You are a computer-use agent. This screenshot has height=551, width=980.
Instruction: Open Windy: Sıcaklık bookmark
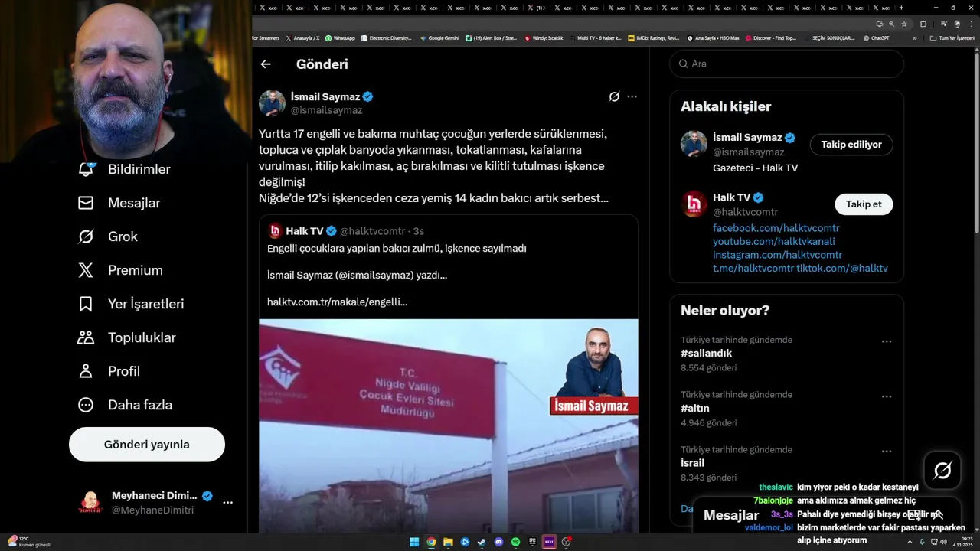544,37
